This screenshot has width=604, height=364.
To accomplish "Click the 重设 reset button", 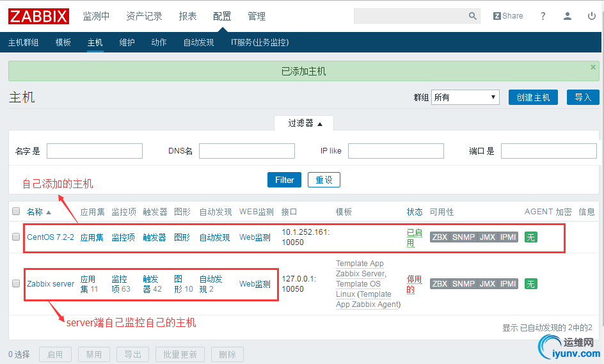I will (x=324, y=180).
